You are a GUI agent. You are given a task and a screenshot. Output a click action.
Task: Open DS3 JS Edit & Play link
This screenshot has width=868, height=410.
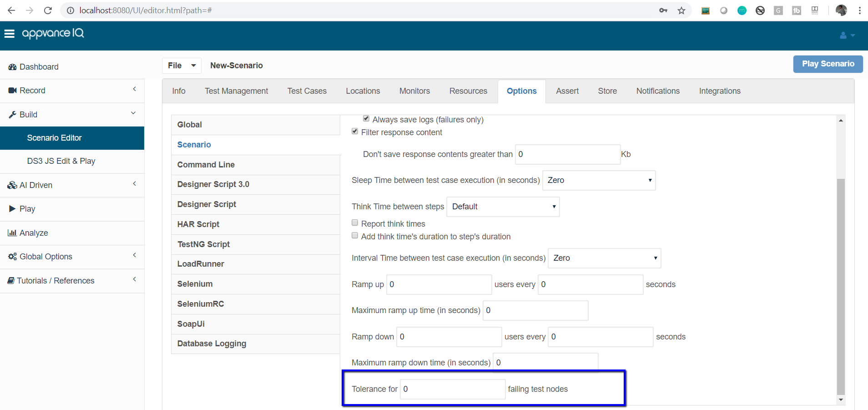point(61,161)
